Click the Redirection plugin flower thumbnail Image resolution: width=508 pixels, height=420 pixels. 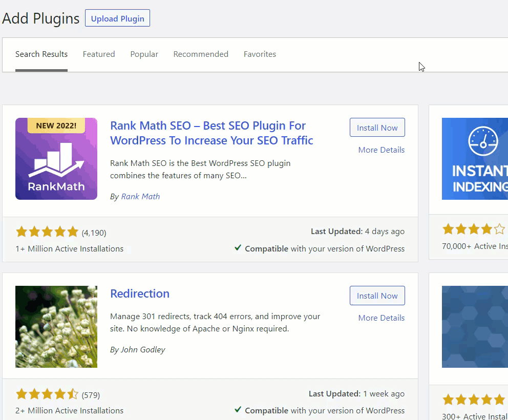point(56,327)
